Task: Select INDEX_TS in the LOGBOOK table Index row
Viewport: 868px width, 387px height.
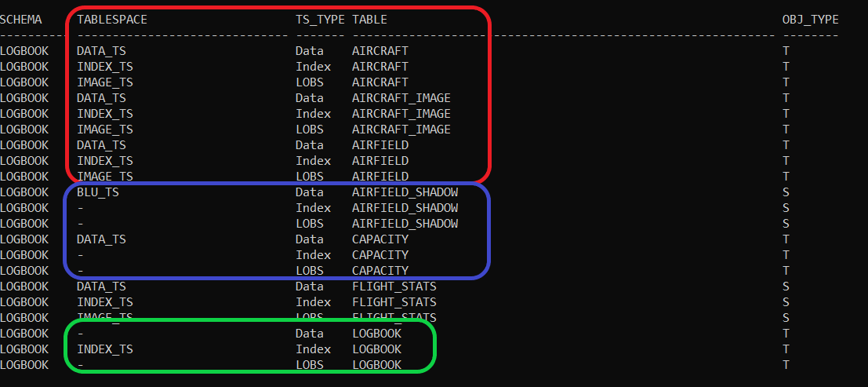Action: tap(104, 349)
